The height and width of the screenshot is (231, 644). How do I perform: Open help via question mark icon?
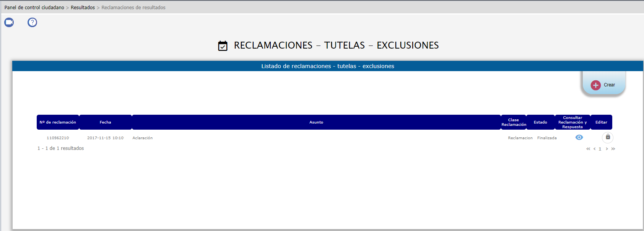point(33,23)
